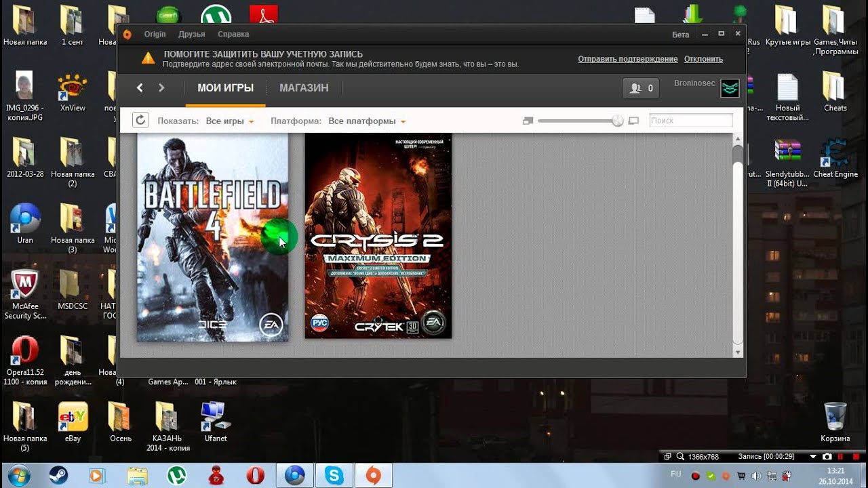
Task: Open Windows Explorer from the taskbar
Action: [137, 475]
